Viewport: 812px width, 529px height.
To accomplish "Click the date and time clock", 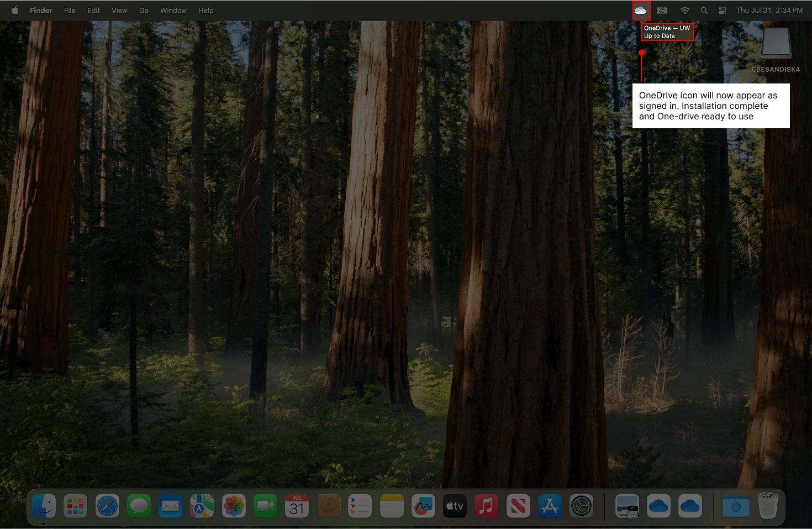I will tap(769, 11).
